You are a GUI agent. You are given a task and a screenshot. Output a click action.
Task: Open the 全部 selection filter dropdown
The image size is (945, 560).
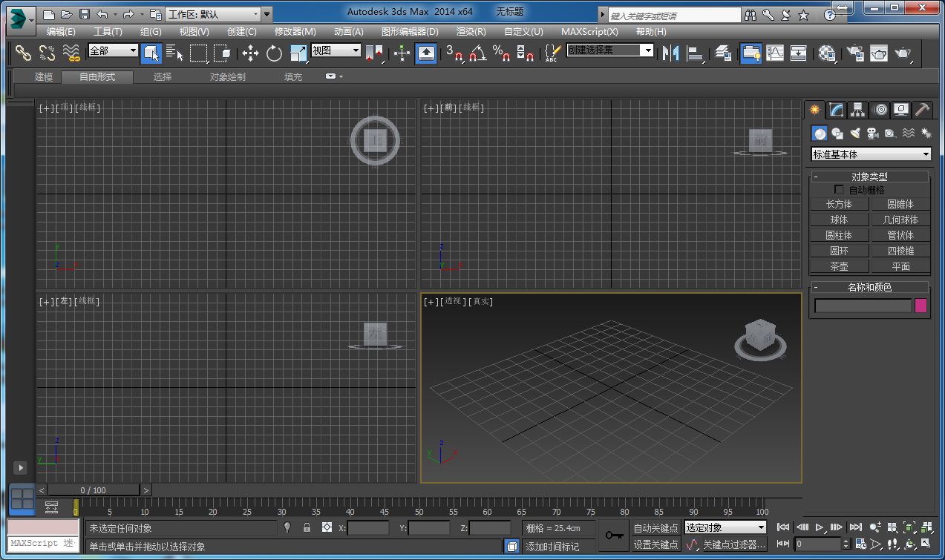(x=113, y=50)
